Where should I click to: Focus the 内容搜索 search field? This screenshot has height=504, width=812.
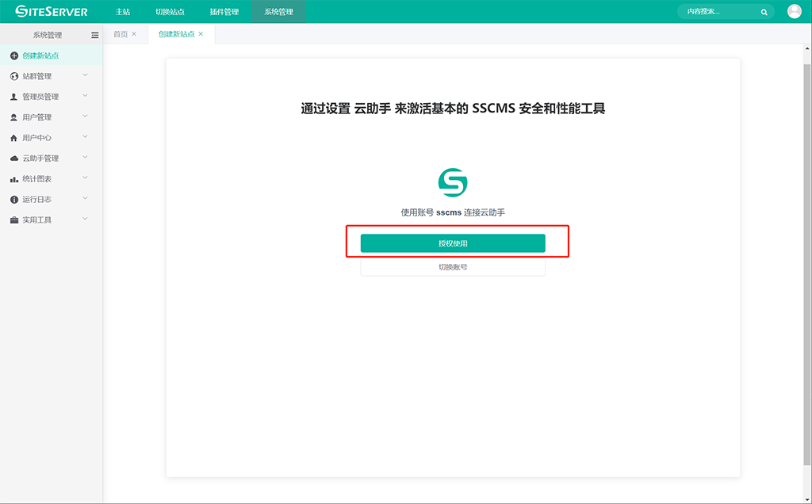point(718,12)
